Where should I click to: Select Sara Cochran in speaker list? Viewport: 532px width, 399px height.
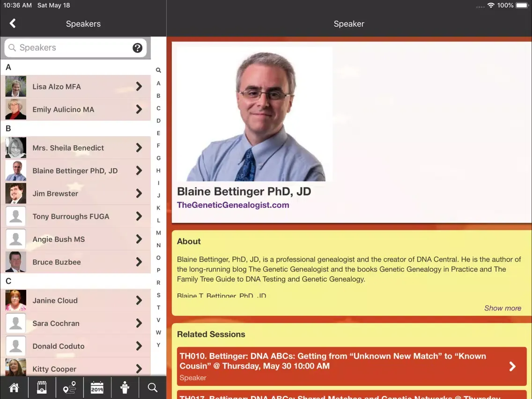pos(76,323)
